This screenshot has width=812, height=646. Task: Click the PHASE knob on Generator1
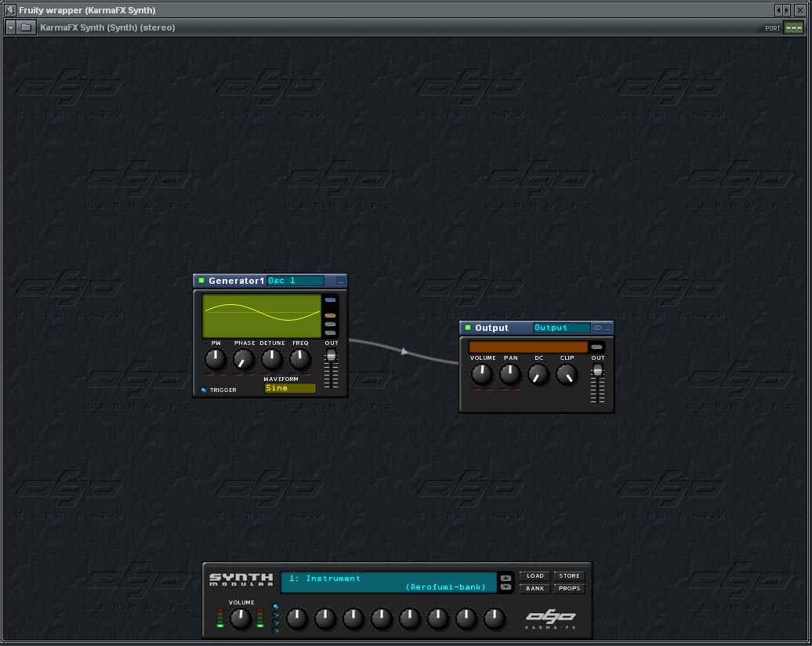pyautogui.click(x=244, y=359)
